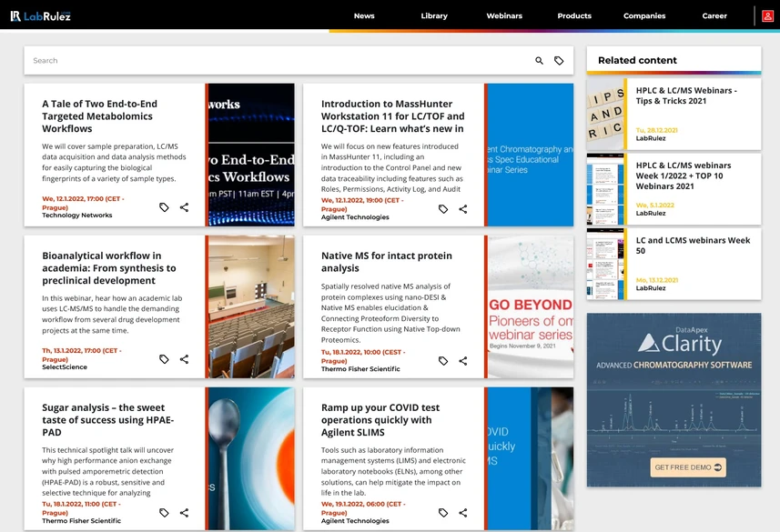Click the MassHunter blue banner thumbnail
780x532 pixels.
[531, 155]
